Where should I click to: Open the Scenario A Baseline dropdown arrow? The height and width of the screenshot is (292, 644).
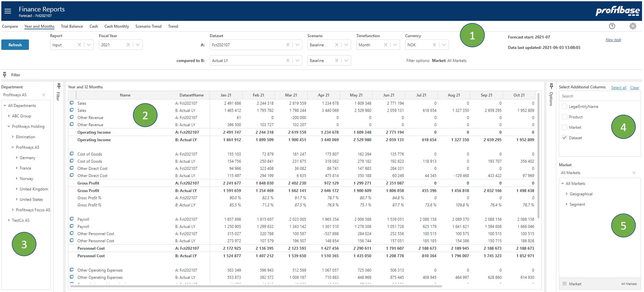tap(346, 45)
